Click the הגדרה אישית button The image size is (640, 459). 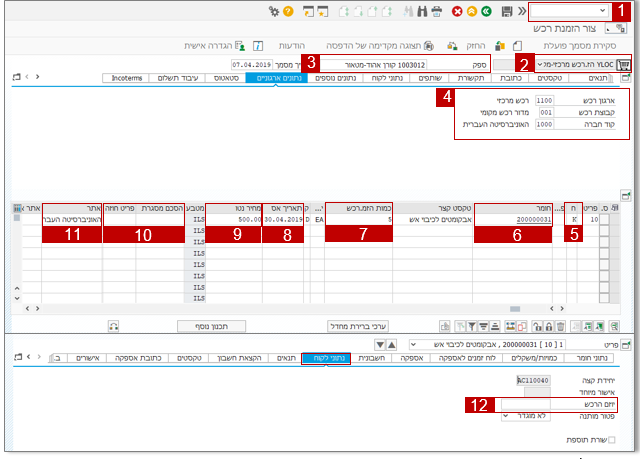(214, 46)
